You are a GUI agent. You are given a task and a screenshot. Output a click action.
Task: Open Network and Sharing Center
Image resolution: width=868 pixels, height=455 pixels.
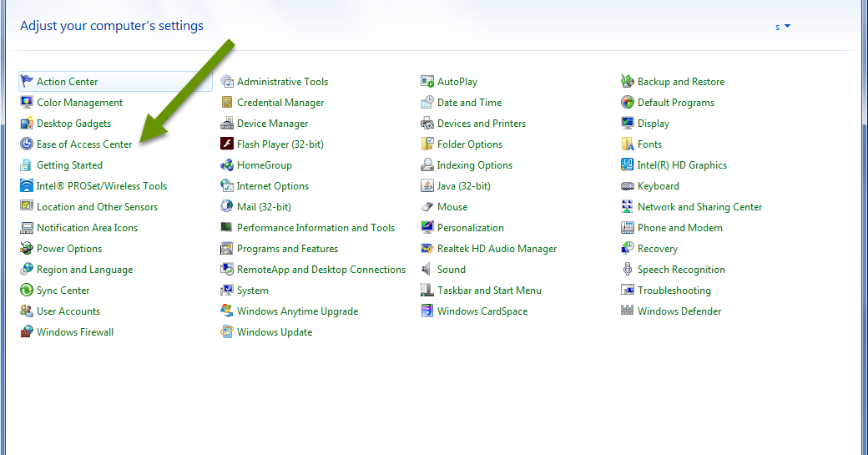coord(699,207)
